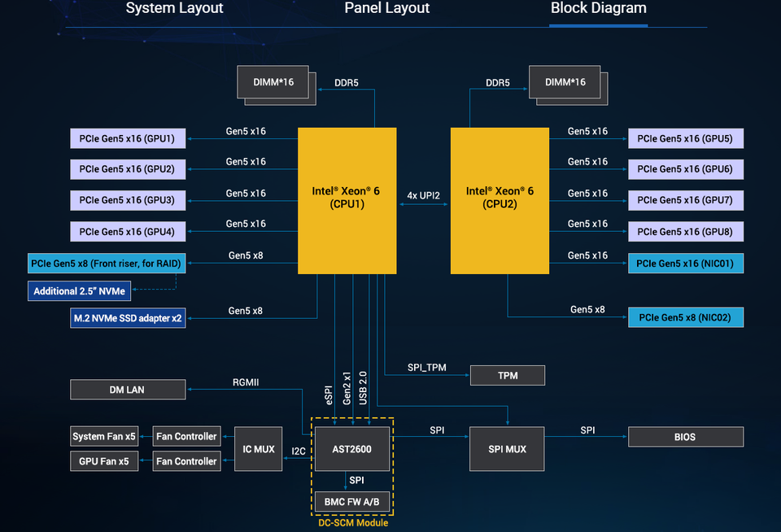
Task: Click the Intel Xeon 6 CPU2 block
Action: pyautogui.click(x=500, y=201)
